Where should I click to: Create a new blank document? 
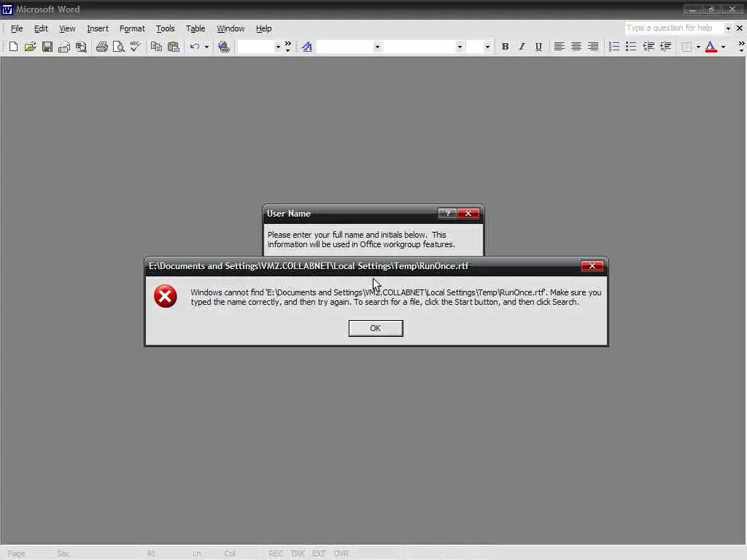(13, 47)
